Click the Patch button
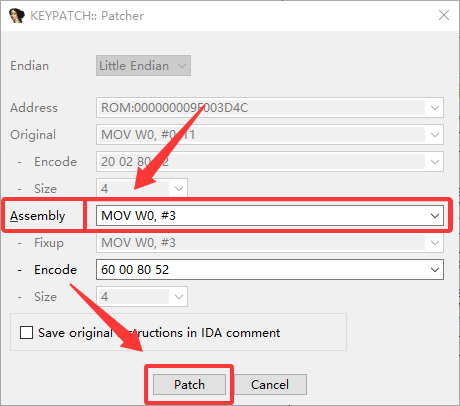 point(189,385)
